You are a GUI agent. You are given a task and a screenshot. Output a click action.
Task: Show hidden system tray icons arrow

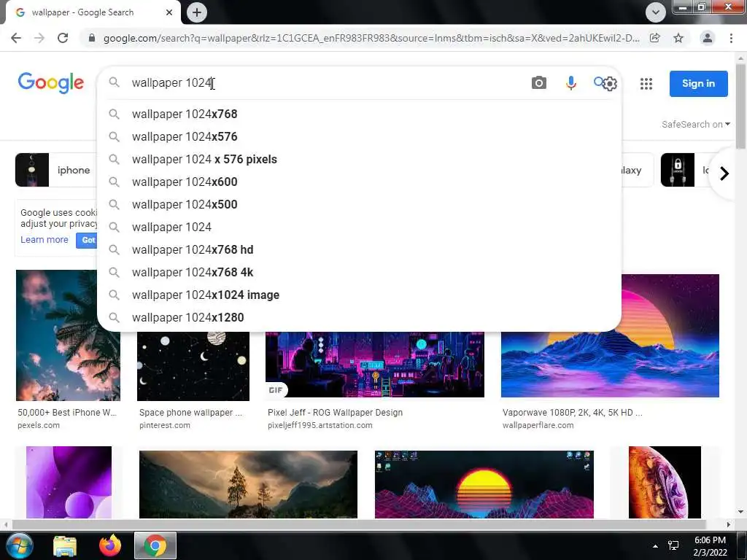coord(656,545)
